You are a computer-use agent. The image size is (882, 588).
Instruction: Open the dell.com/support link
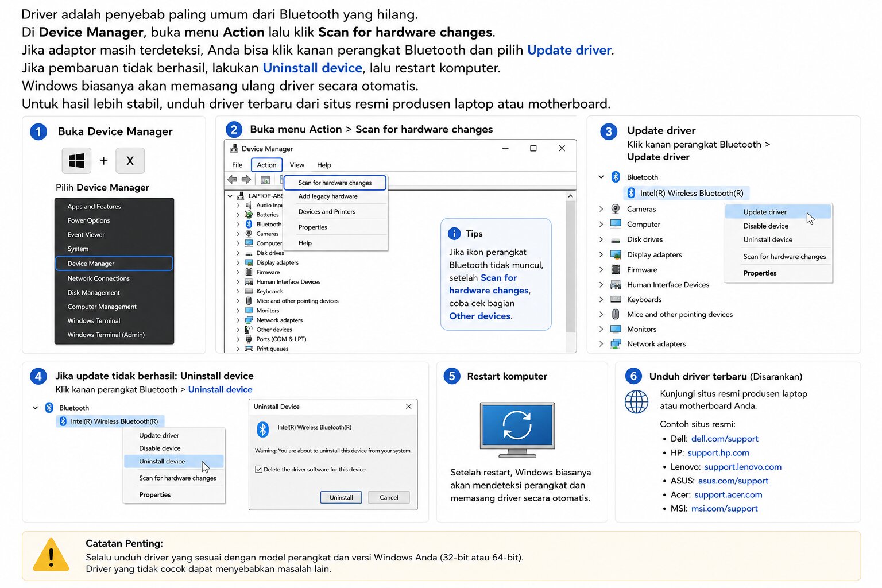pyautogui.click(x=725, y=439)
